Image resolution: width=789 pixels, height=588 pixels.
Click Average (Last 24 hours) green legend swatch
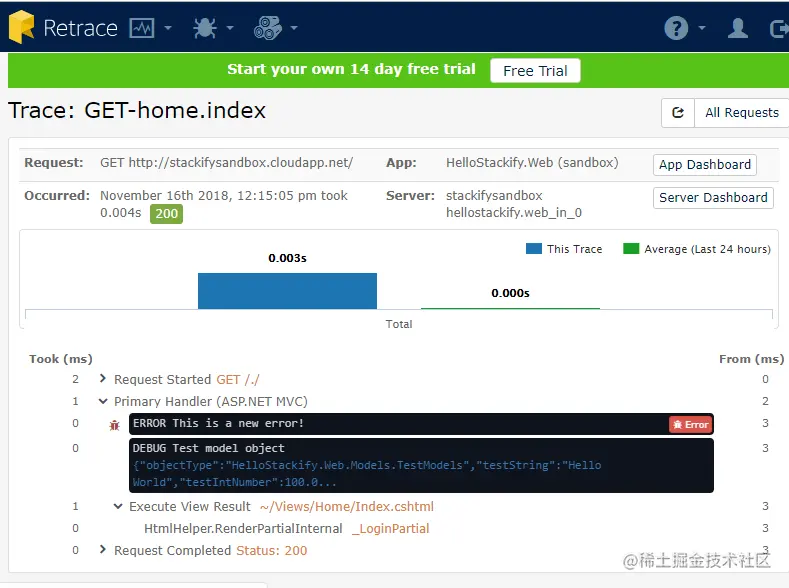[x=630, y=248]
